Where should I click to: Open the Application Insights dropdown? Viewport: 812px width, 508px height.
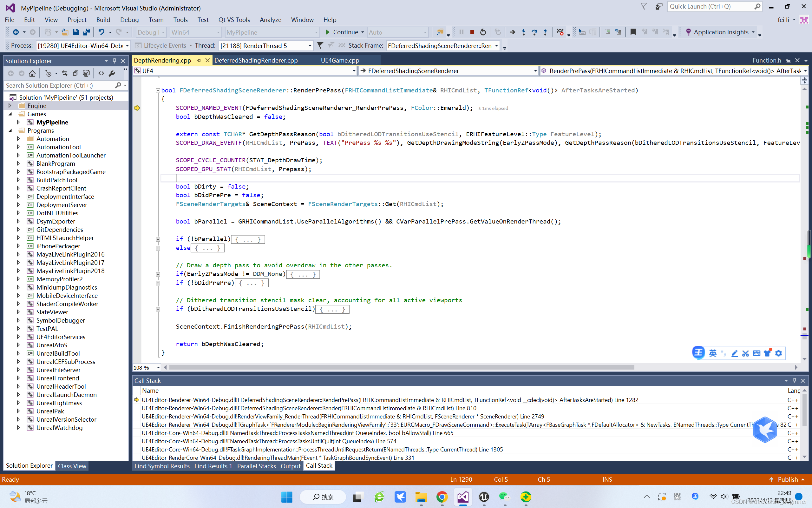pos(721,32)
